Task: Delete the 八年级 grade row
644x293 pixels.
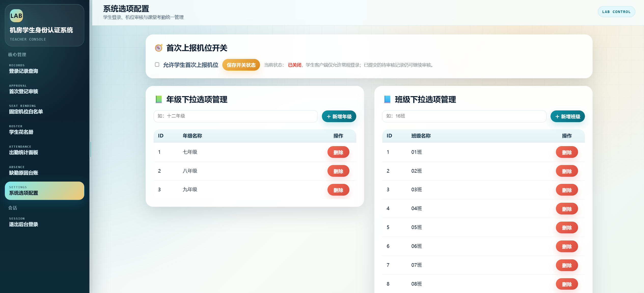Action: 338,171
